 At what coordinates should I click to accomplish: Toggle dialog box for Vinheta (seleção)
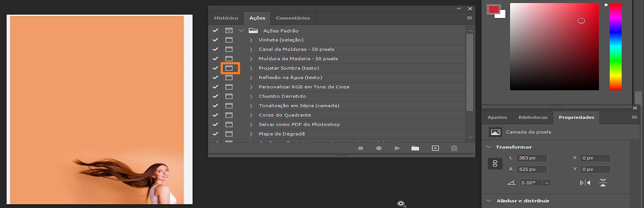tap(229, 40)
